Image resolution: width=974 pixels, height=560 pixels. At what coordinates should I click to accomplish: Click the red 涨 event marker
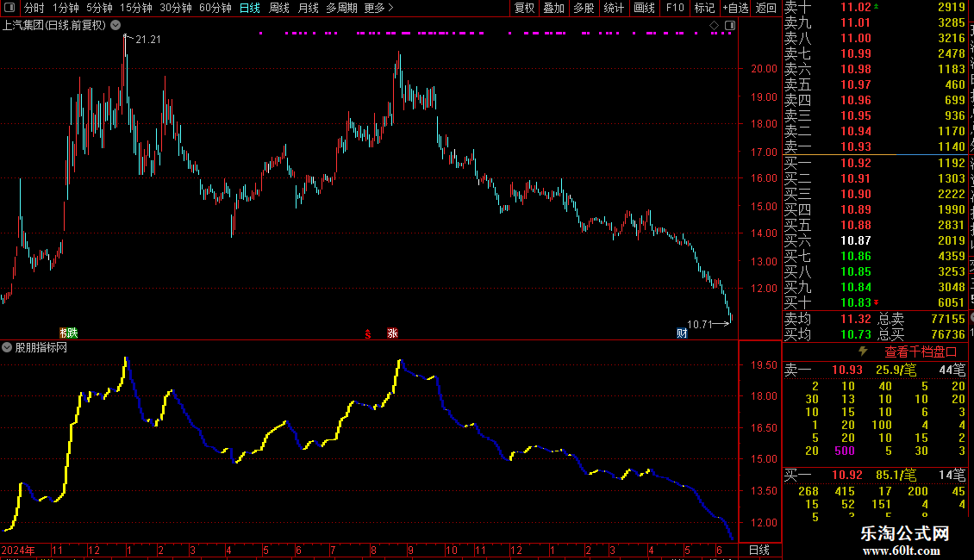coord(392,333)
